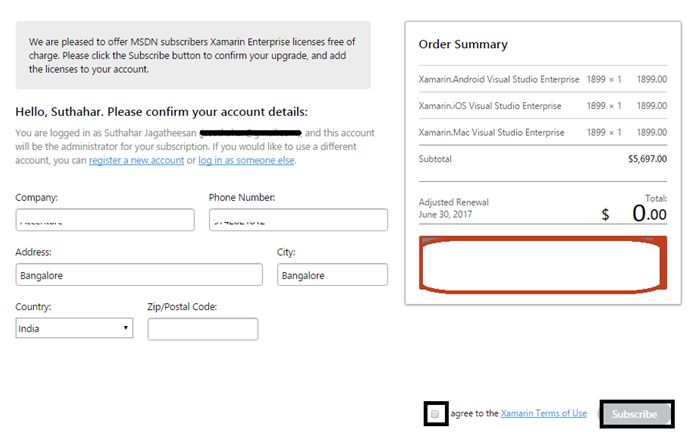
Task: Focus the Company text field
Action: pos(105,220)
